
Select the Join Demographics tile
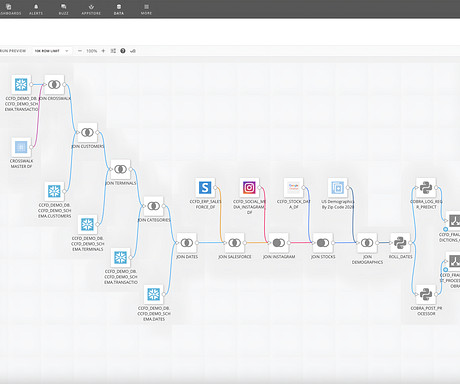click(x=367, y=243)
